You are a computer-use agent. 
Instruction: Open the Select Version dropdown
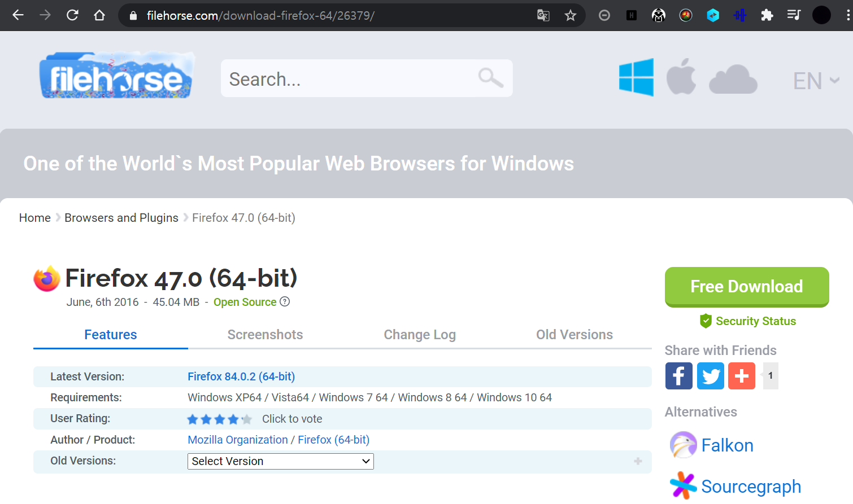click(281, 461)
